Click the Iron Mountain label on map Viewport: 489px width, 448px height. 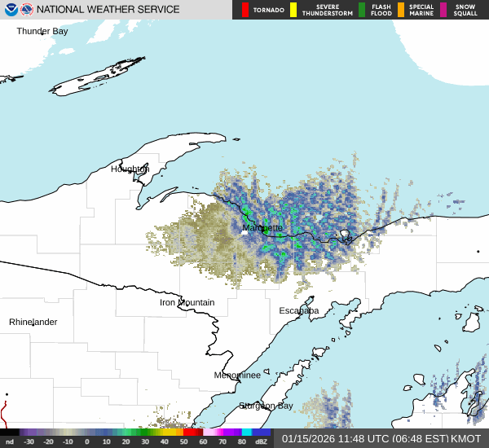(x=187, y=303)
